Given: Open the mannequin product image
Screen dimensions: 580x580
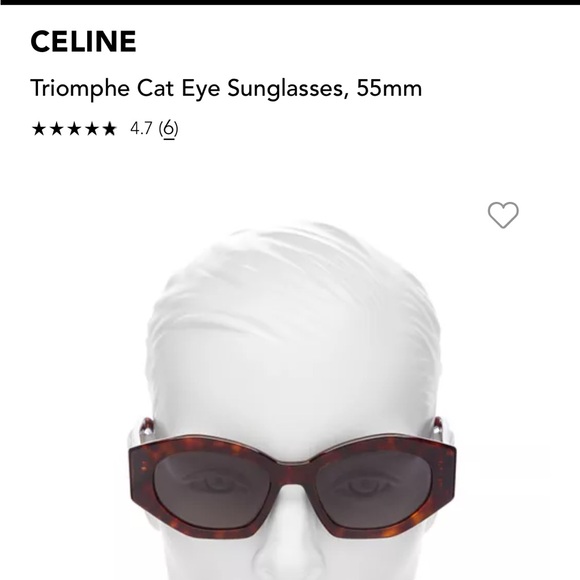Looking at the screenshot, I should [292, 401].
